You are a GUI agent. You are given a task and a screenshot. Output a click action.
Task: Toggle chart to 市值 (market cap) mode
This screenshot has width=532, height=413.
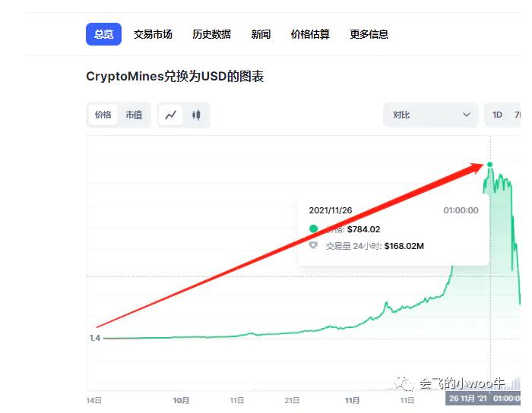pyautogui.click(x=134, y=115)
